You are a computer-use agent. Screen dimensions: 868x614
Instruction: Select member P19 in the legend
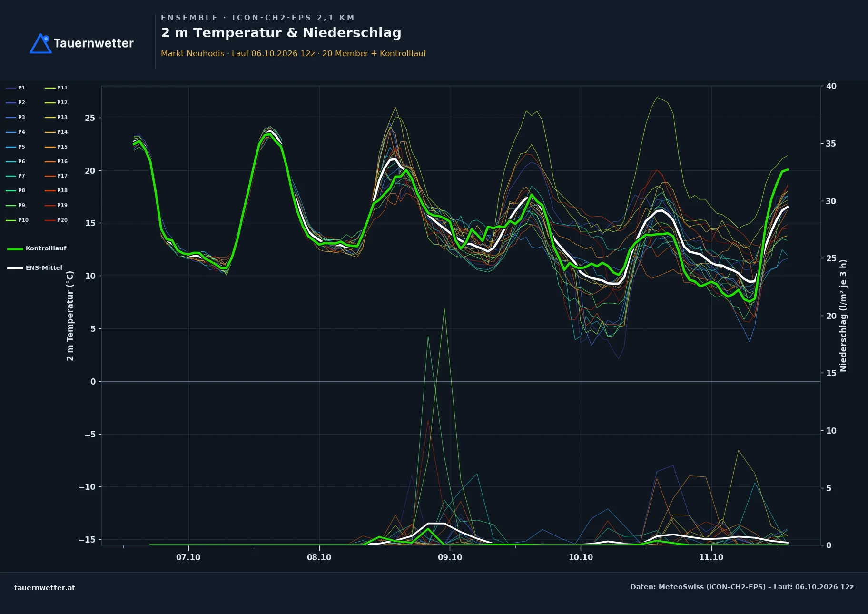click(x=56, y=205)
